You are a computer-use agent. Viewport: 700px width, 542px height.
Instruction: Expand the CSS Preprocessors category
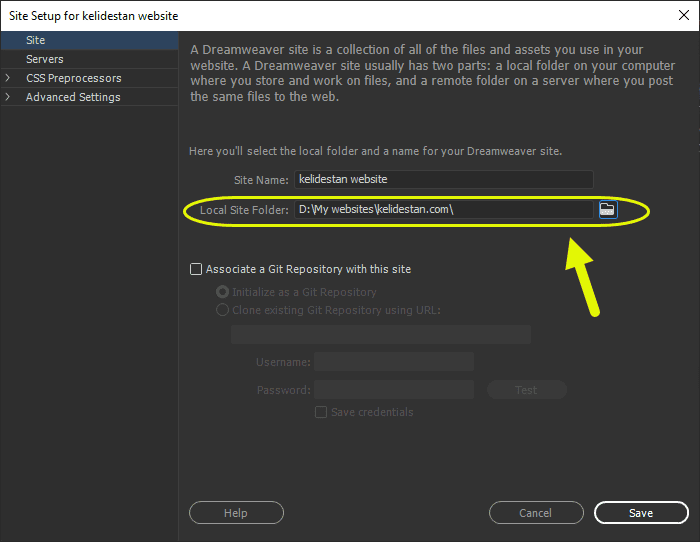point(8,78)
